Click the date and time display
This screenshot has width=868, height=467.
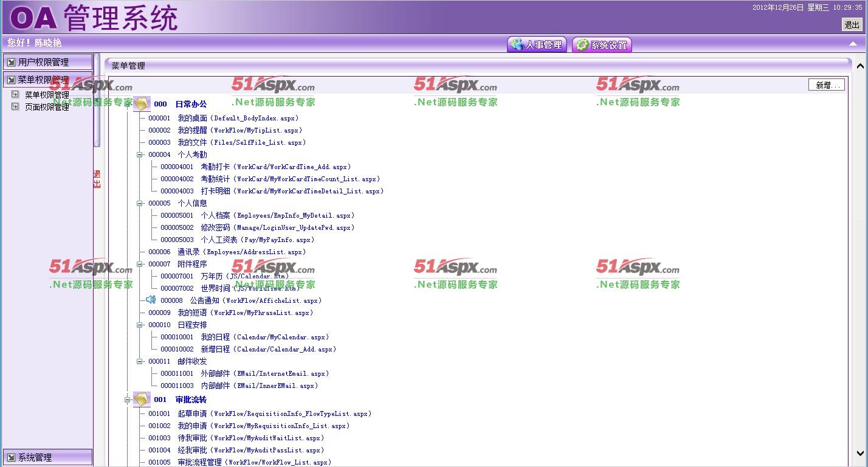click(807, 7)
